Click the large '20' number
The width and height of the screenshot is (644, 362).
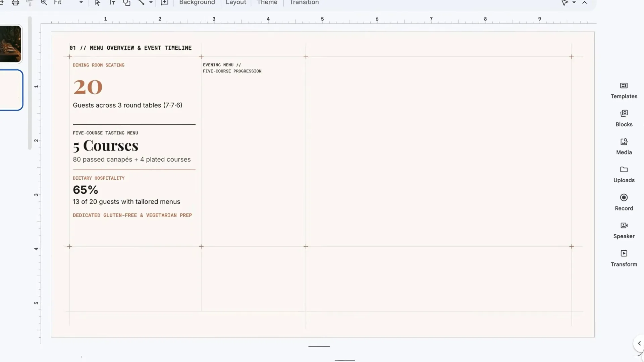[88, 87]
